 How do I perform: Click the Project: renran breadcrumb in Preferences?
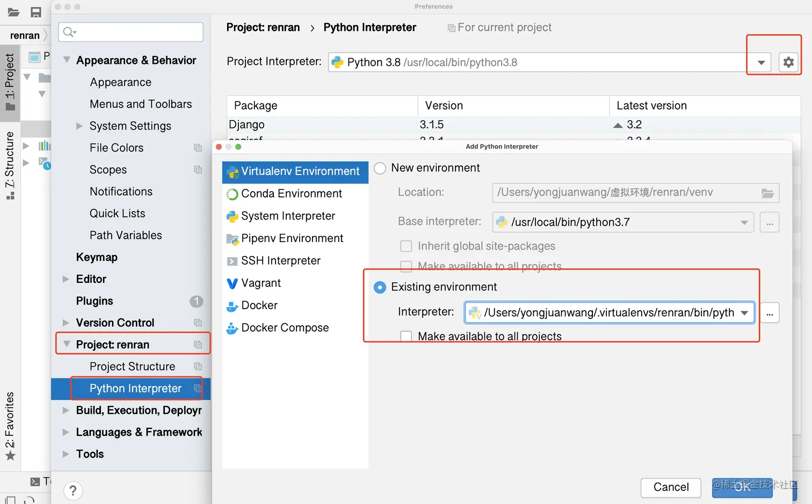[263, 27]
